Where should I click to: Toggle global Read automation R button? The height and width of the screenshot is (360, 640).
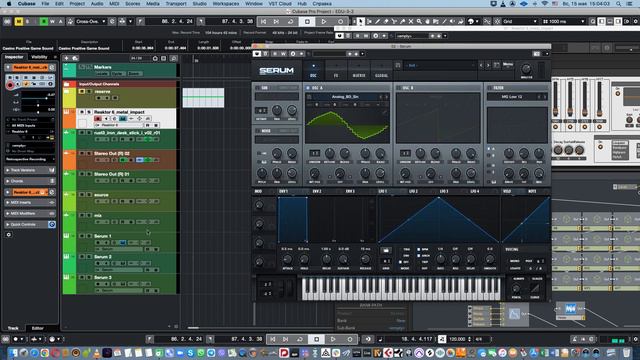pyautogui.click(x=43, y=21)
